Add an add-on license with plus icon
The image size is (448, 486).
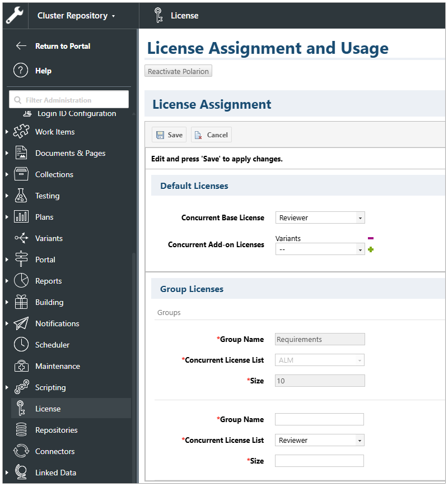(x=371, y=249)
